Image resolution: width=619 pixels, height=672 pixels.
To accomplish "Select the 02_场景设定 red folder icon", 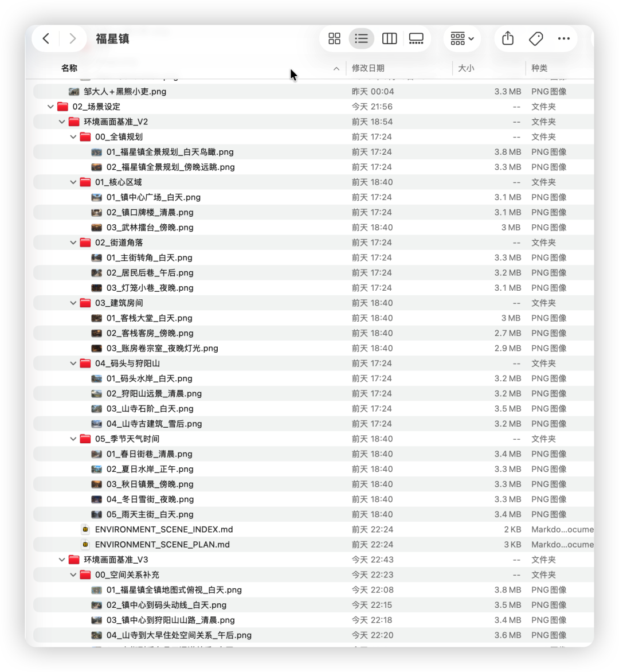I will [62, 107].
